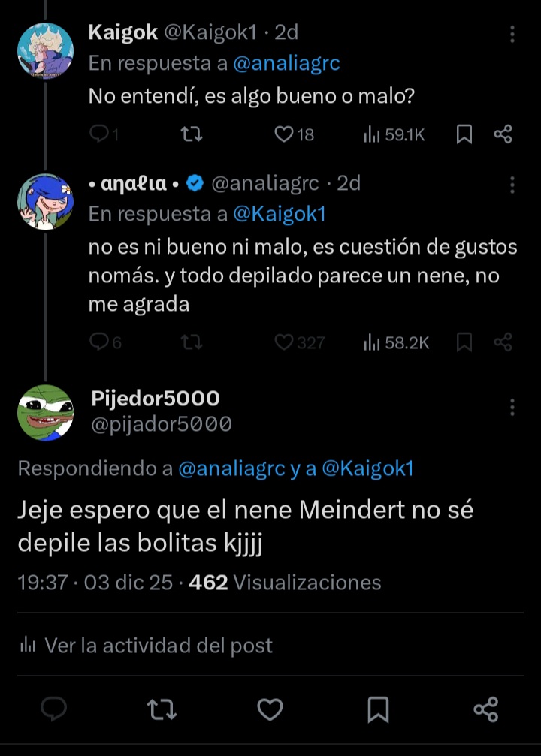541x756 pixels.
Task: Open more options for analia's tweet
Action: click(512, 185)
